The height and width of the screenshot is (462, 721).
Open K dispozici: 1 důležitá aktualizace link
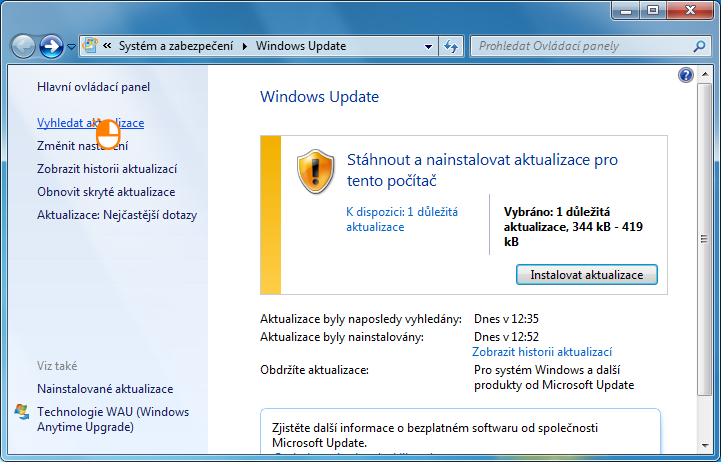point(402,219)
